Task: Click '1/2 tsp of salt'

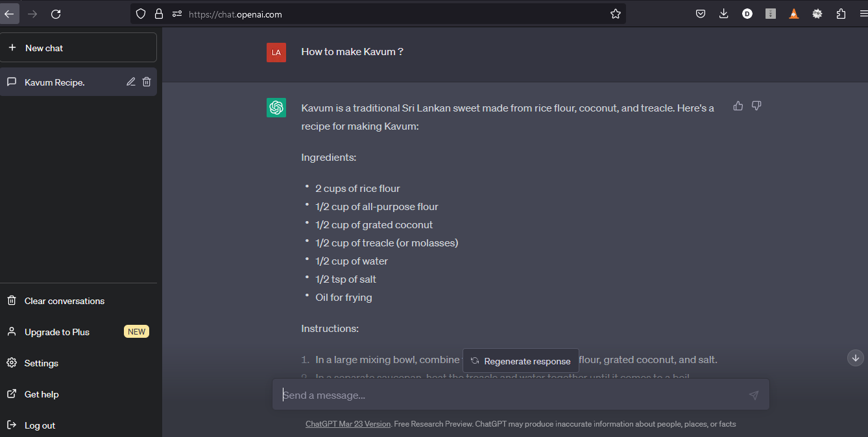Action: (x=346, y=279)
